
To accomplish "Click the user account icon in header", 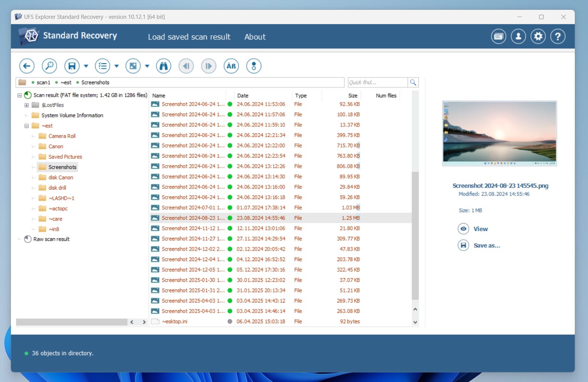I will click(518, 37).
